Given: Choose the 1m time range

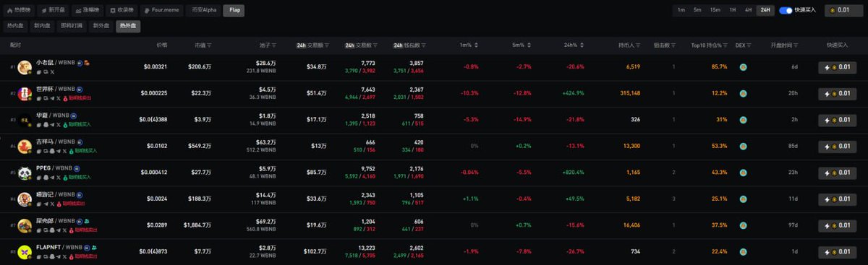Looking at the screenshot, I should pos(681,10).
